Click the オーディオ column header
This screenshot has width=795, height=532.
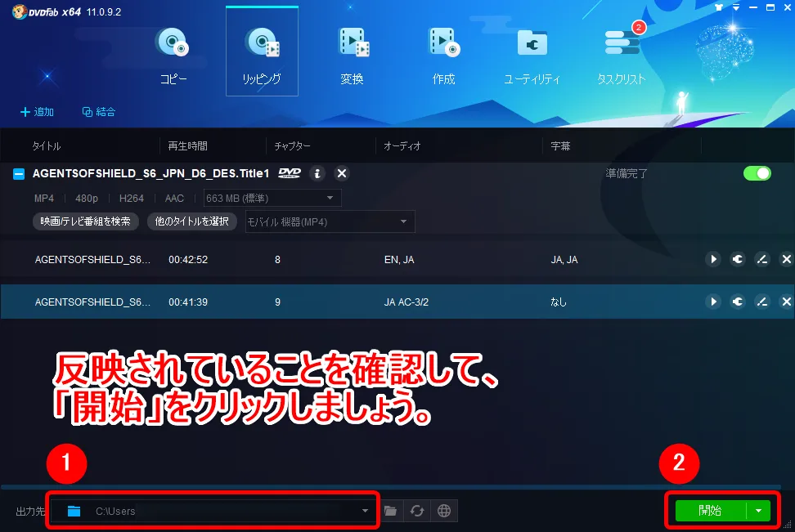pyautogui.click(x=402, y=146)
